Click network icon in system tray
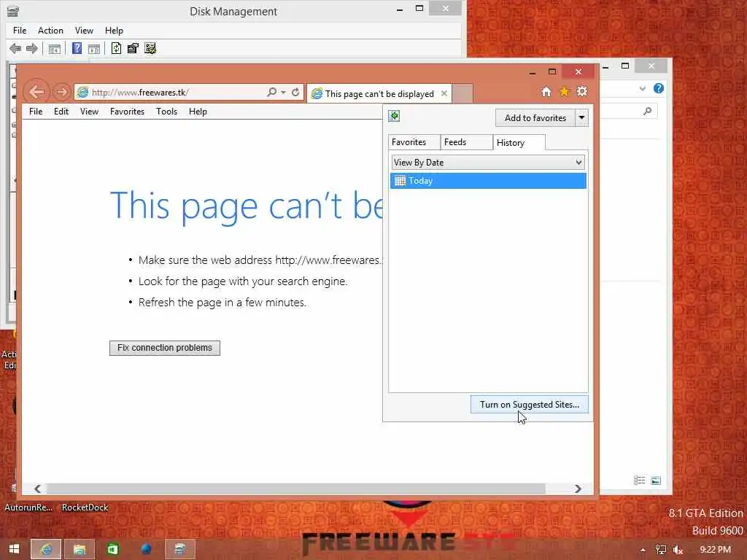 pyautogui.click(x=660, y=550)
